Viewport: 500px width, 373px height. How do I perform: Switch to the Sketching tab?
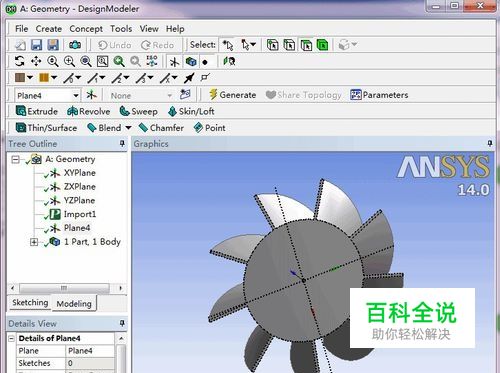[30, 303]
